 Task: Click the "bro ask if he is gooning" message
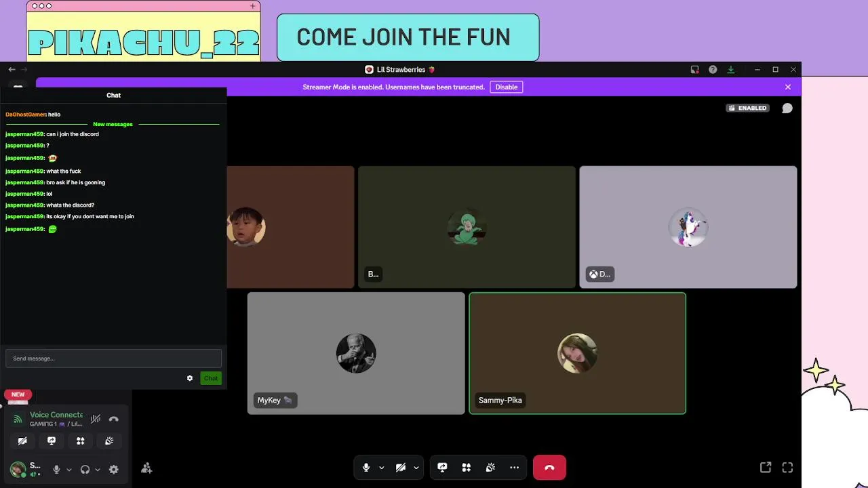pyautogui.click(x=75, y=182)
